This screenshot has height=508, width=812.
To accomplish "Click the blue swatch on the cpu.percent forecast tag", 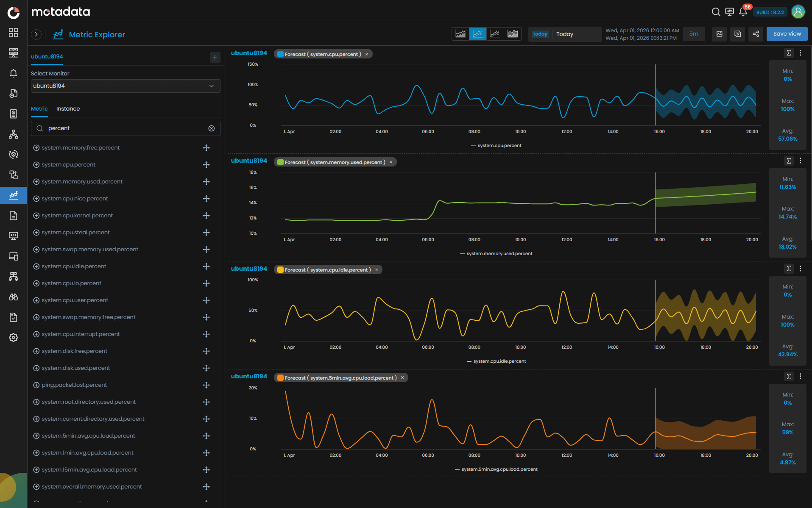I will tap(280, 54).
